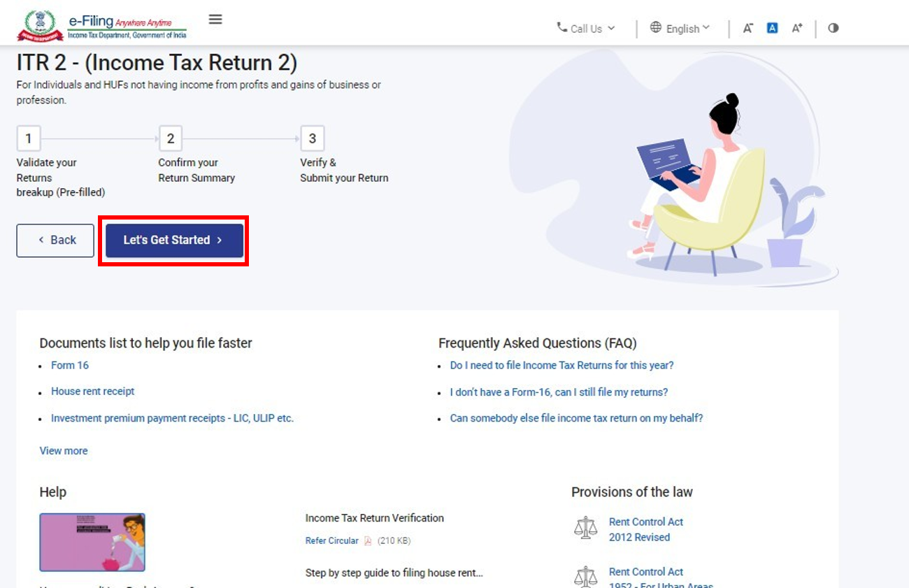
Task: Open FAQ about filing returns this year
Action: tap(561, 366)
